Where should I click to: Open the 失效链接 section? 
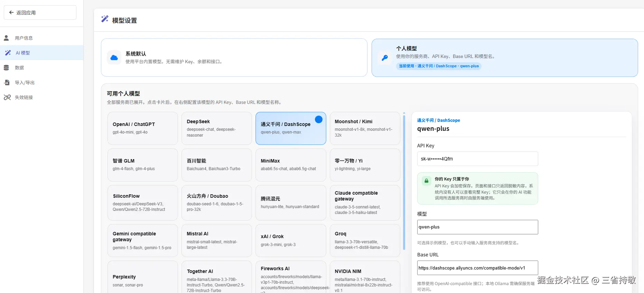(x=41, y=97)
